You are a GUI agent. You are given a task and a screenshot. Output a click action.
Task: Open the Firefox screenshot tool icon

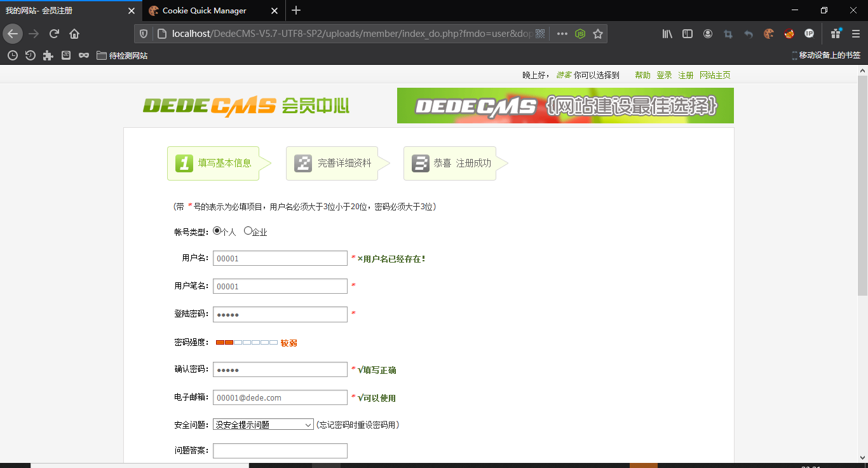[x=728, y=34]
